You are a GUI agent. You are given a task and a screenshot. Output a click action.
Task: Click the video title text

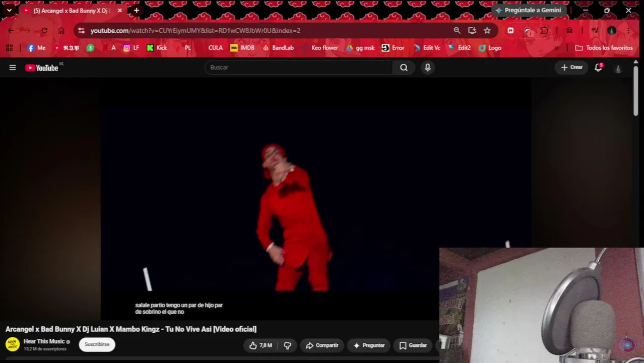point(131,329)
